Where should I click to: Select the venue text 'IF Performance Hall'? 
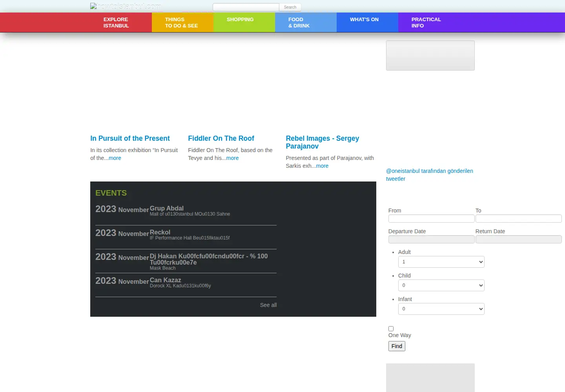click(171, 238)
